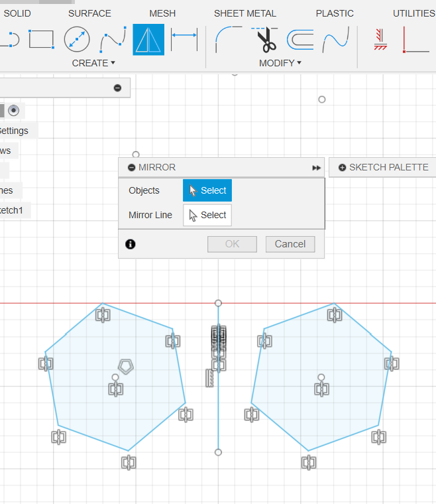Select the Center Diameter Circle tool
The height and width of the screenshot is (504, 436).
[77, 39]
